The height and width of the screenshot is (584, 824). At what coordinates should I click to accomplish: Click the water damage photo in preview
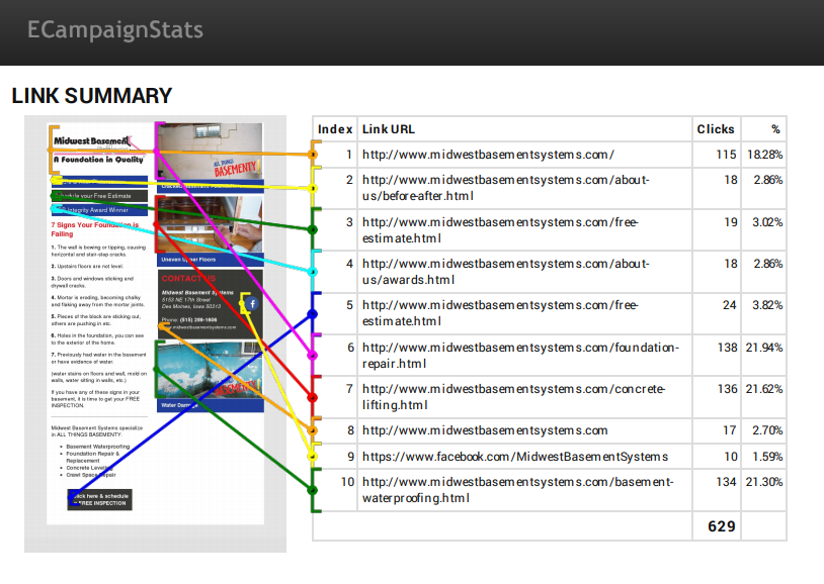pos(210,369)
